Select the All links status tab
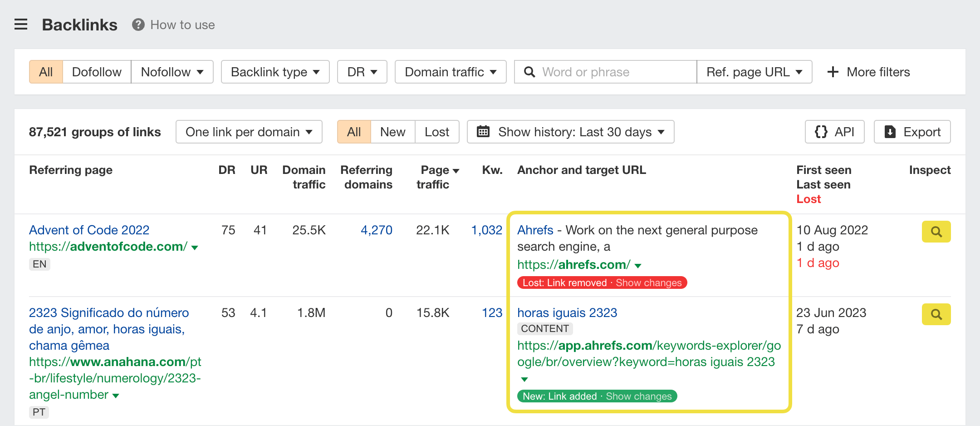 pyautogui.click(x=354, y=132)
